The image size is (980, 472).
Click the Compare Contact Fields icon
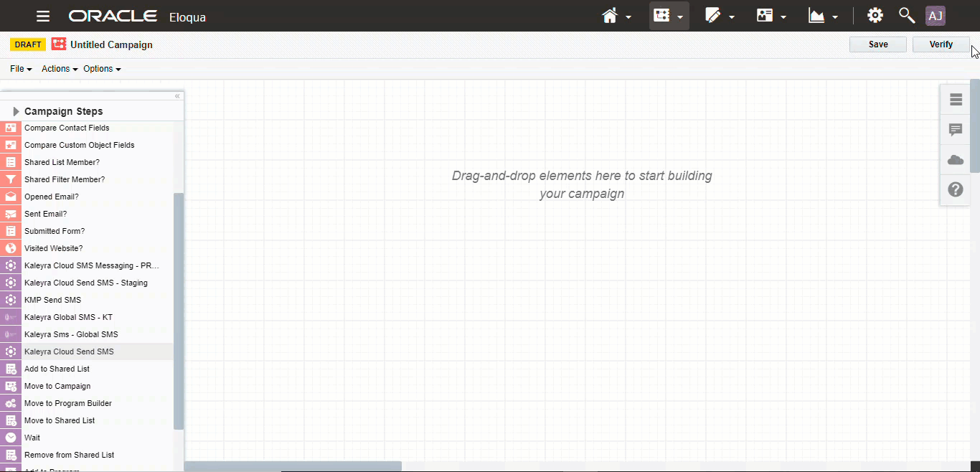pos(11,128)
